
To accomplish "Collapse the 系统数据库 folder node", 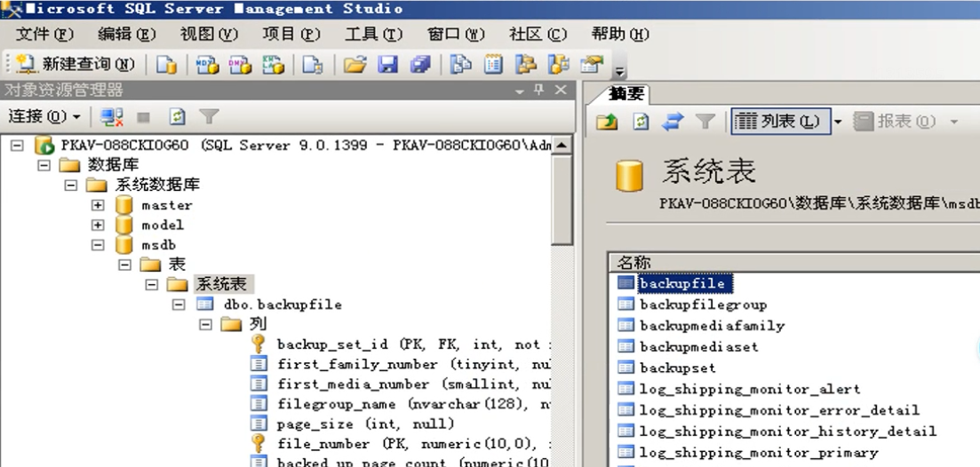I will 70,186.
